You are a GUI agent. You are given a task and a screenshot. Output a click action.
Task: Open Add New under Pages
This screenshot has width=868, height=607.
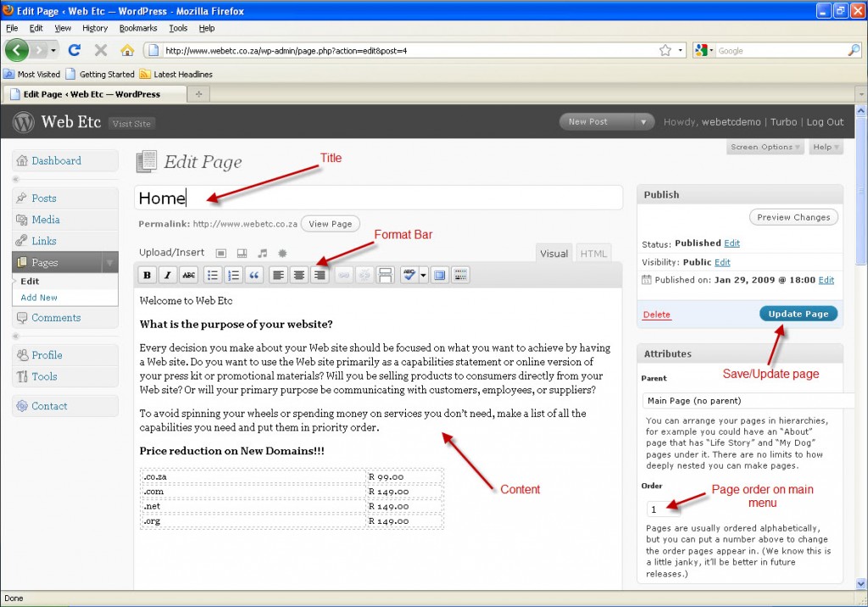click(39, 298)
